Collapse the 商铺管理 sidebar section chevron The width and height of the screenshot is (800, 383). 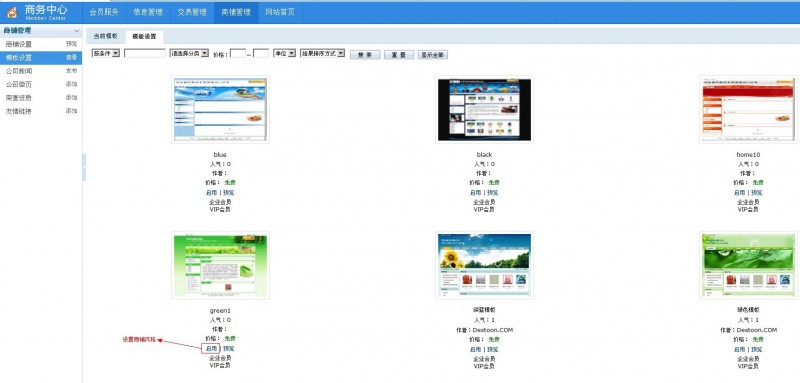tap(77, 31)
